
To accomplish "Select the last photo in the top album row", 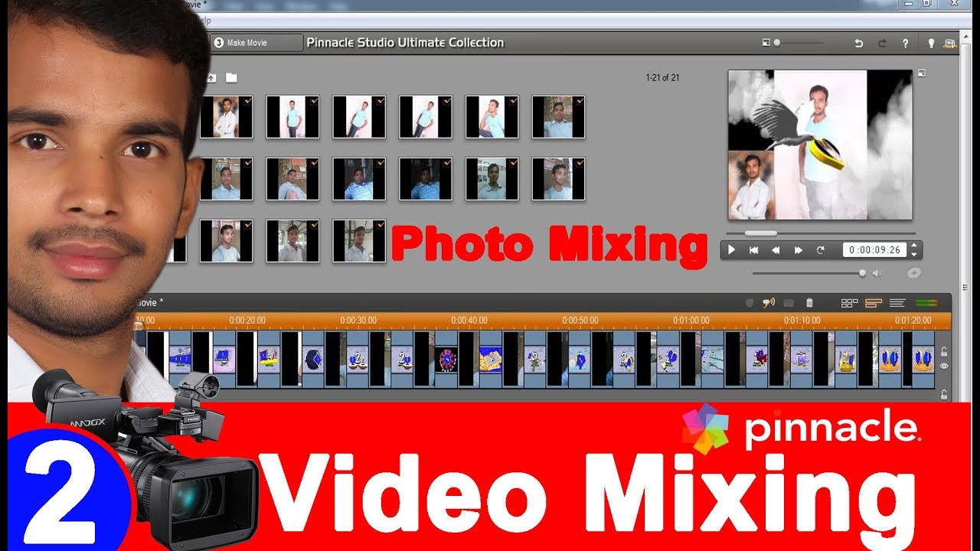I will [x=558, y=117].
